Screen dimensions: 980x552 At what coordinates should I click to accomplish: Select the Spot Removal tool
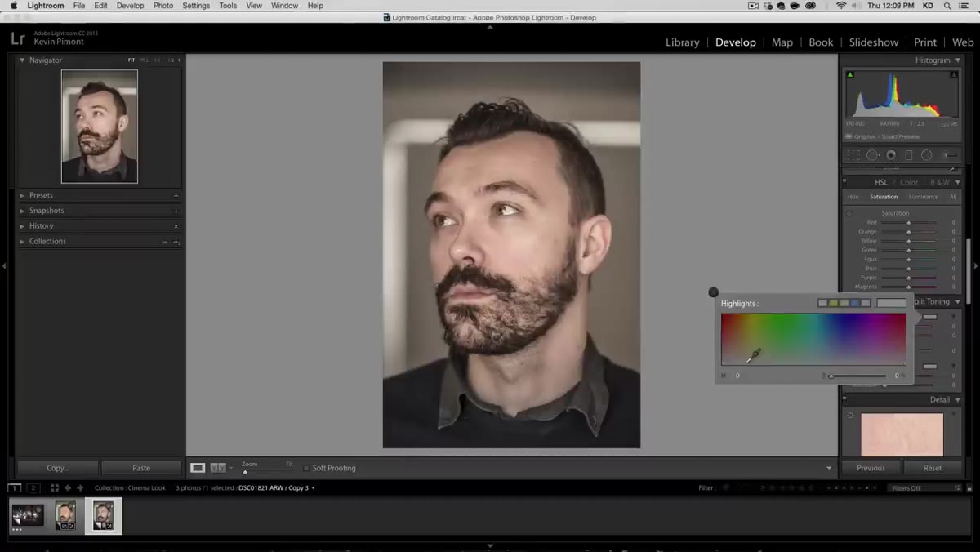coord(872,155)
